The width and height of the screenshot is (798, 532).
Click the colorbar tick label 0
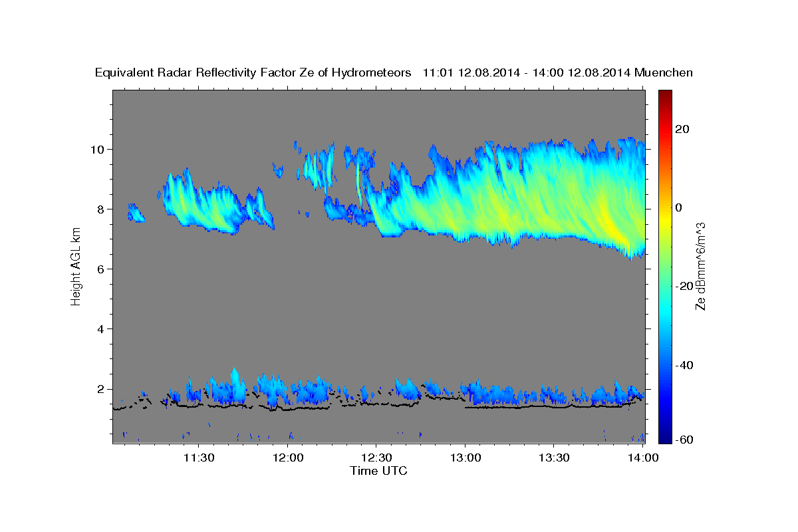click(x=680, y=207)
